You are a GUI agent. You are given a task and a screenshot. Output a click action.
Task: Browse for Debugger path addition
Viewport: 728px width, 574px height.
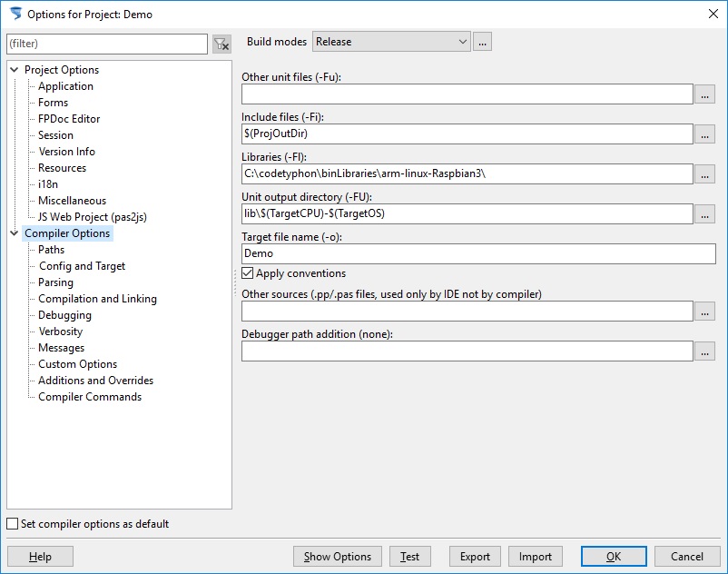pos(704,351)
